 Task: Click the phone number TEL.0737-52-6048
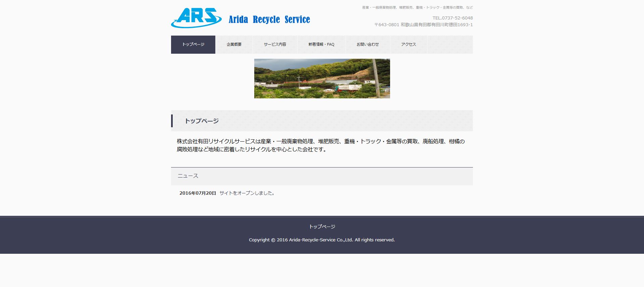pos(452,18)
